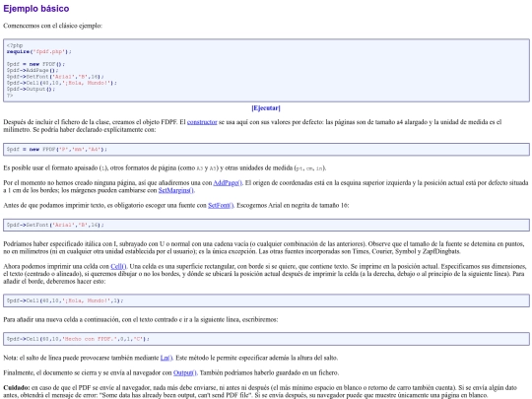This screenshot has width=532, height=399.
Task: Open the SetMargins() link
Action: pos(175,190)
